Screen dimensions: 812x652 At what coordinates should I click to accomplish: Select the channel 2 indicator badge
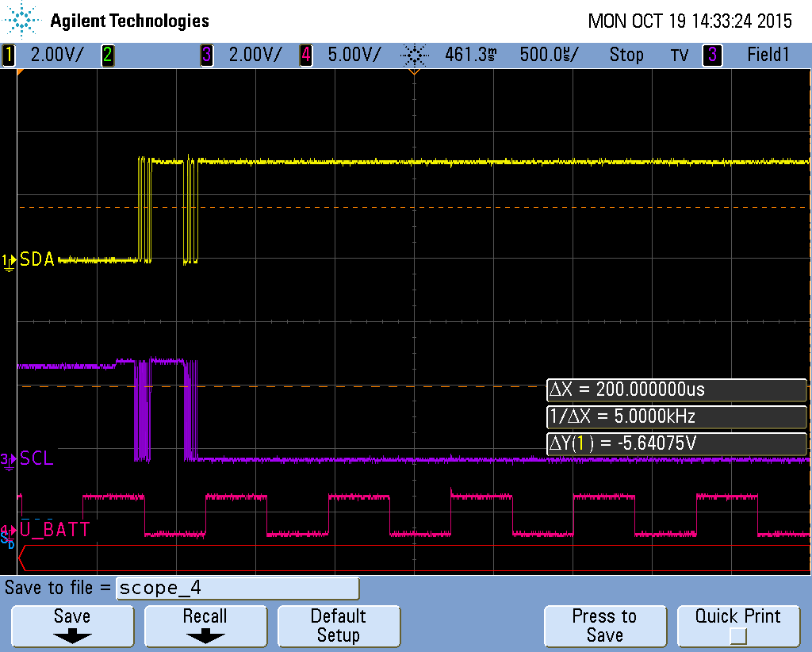(x=108, y=56)
